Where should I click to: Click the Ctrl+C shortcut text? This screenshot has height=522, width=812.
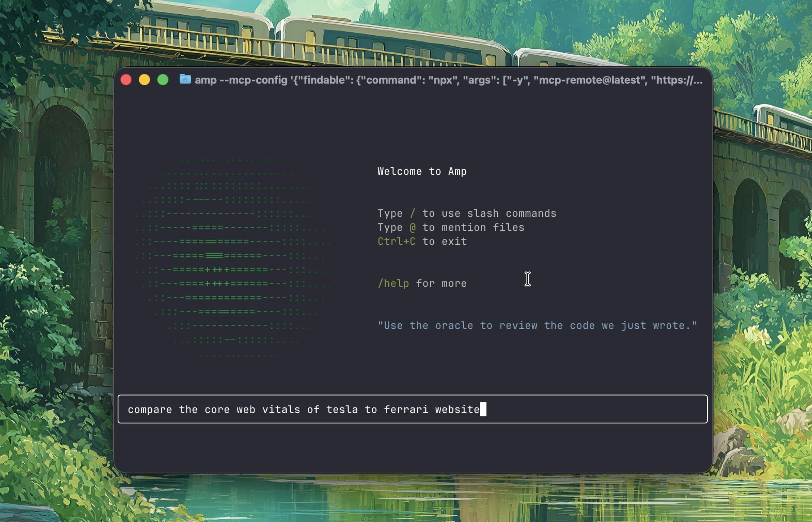click(396, 242)
